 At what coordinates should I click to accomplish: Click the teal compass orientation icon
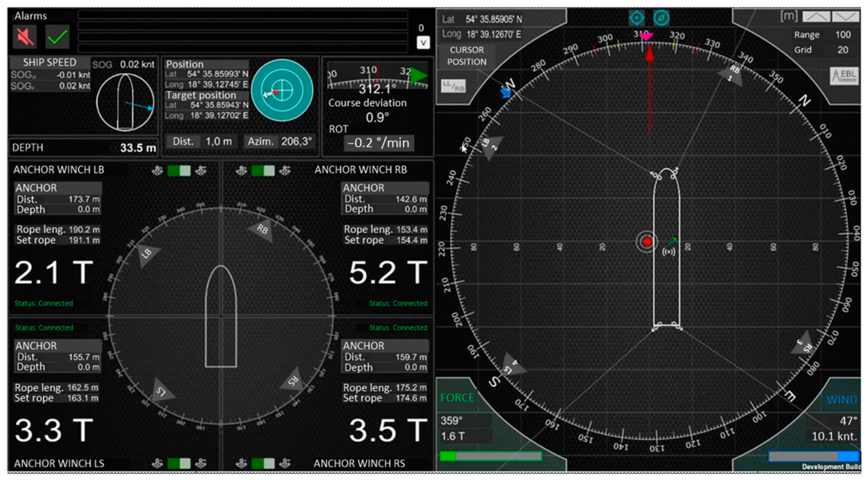[x=661, y=18]
